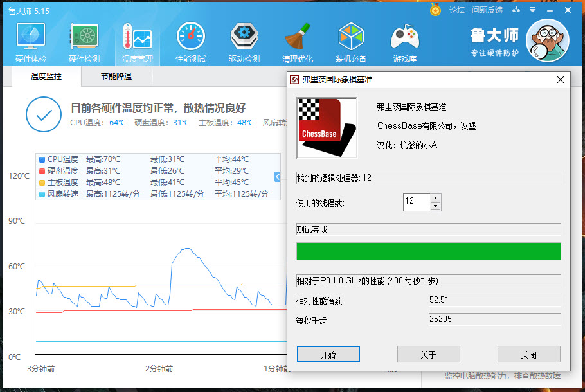Click the green benchmark progress bar
Screen dimensions: 585x392
click(x=428, y=251)
